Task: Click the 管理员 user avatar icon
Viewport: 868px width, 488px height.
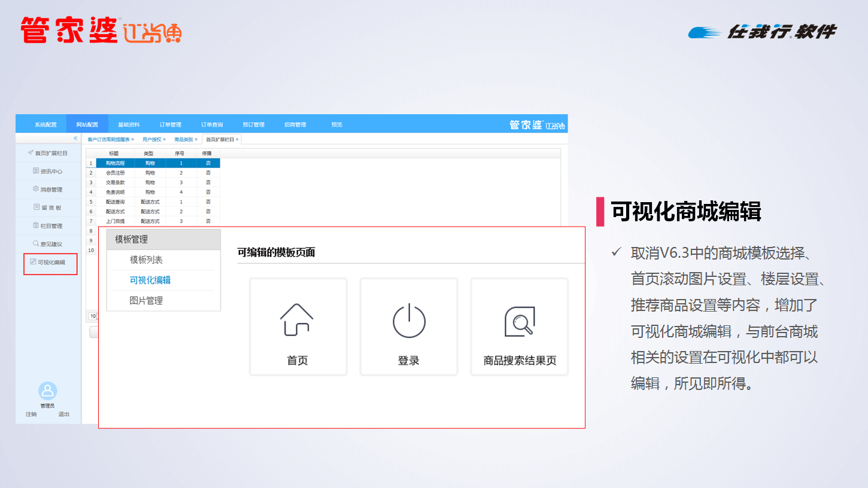Action: (48, 391)
